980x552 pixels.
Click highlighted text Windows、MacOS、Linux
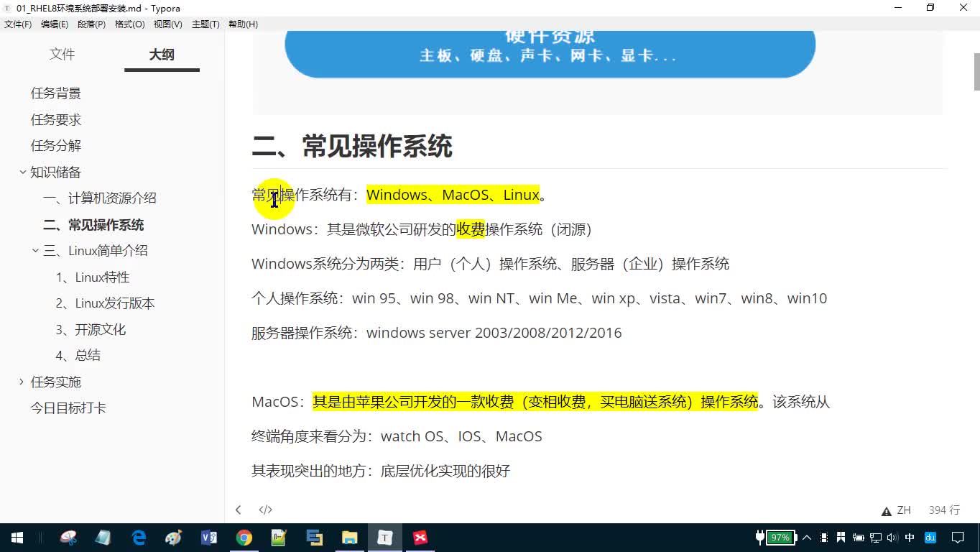point(453,195)
